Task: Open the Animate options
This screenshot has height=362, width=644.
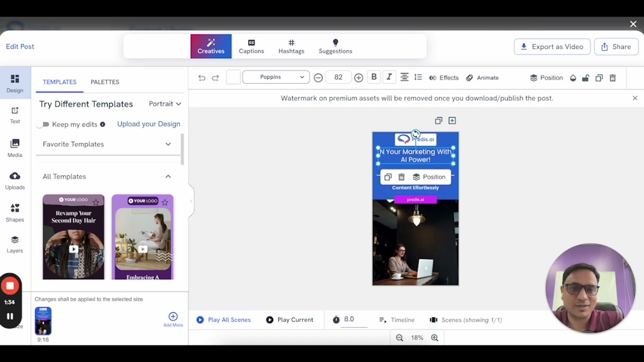Action: (x=482, y=77)
